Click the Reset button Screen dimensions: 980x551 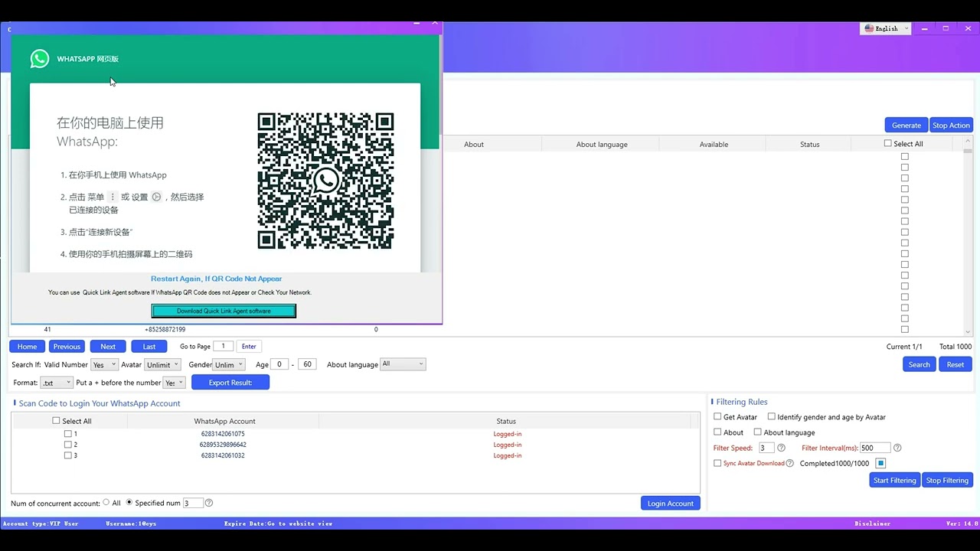(955, 364)
